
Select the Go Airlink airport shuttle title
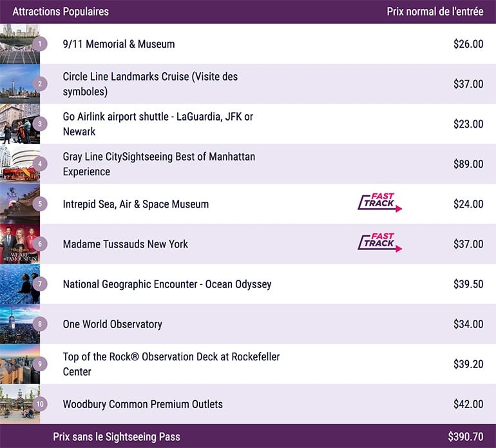point(158,124)
